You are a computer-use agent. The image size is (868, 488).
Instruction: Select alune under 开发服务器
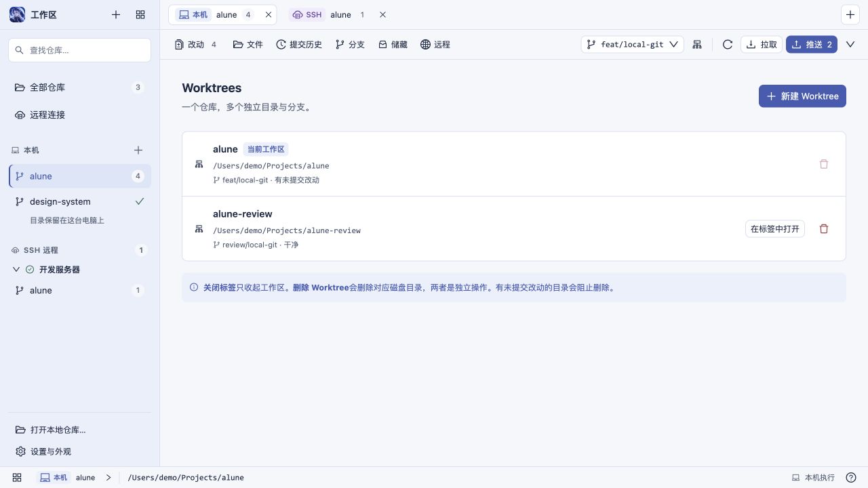(79, 291)
